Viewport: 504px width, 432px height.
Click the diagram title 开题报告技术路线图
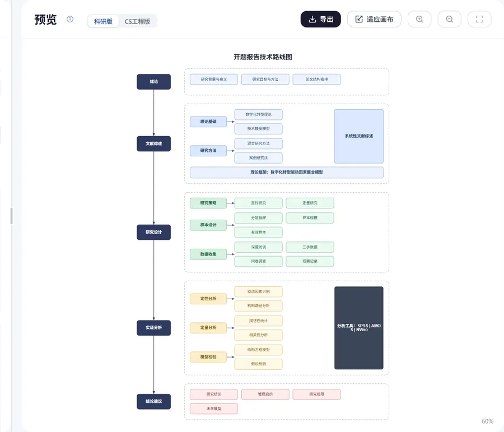coord(263,57)
